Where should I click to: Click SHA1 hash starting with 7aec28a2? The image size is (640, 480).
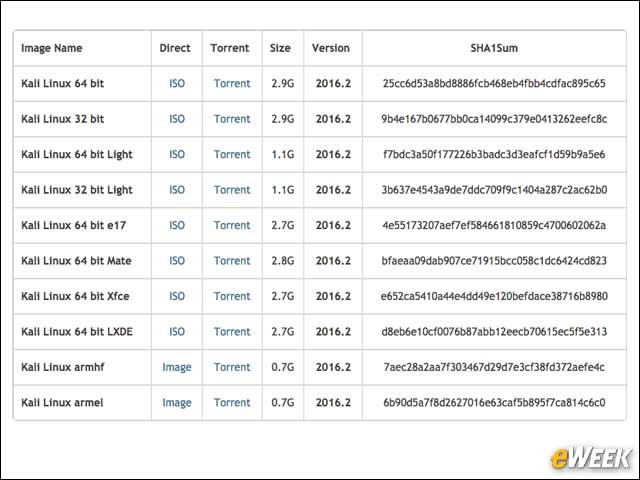point(494,367)
